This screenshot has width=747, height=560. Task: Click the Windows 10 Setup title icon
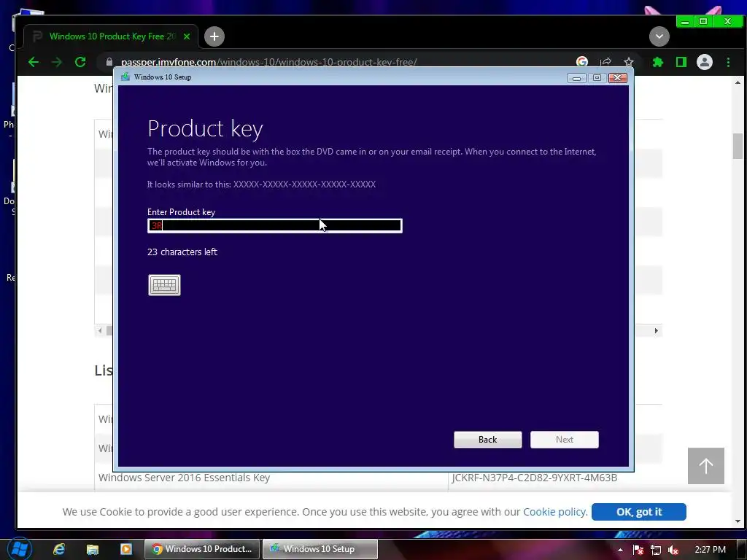(125, 77)
